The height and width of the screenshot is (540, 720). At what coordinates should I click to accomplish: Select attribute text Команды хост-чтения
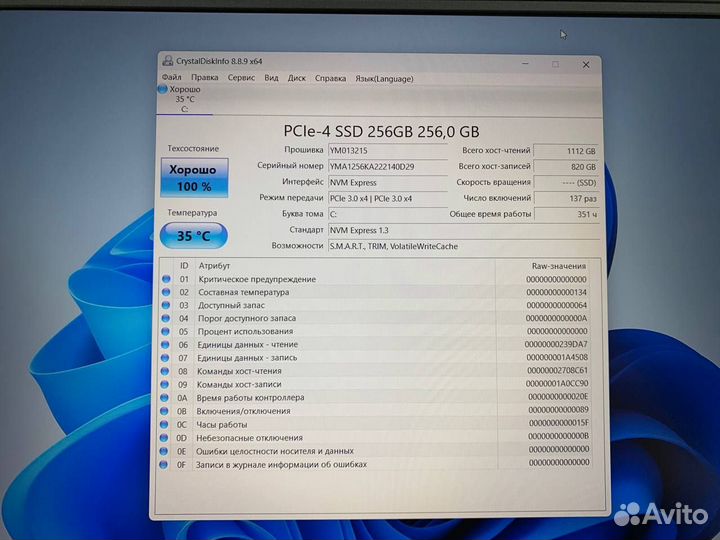pos(239,371)
